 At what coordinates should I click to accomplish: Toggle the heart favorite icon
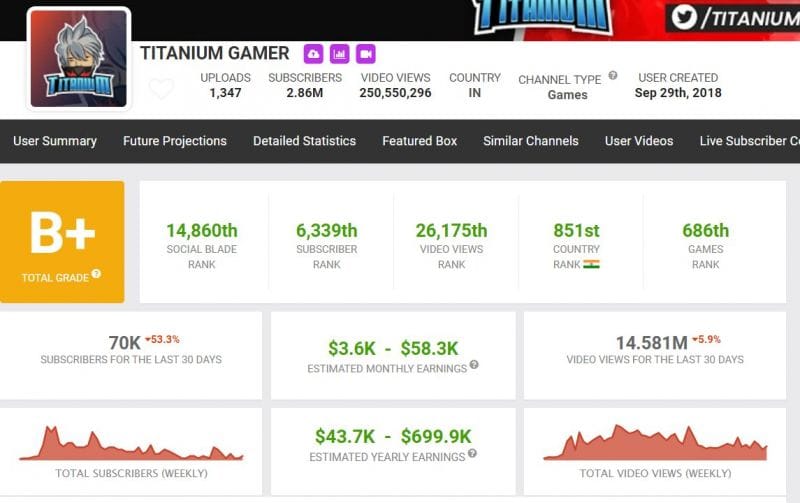161,89
